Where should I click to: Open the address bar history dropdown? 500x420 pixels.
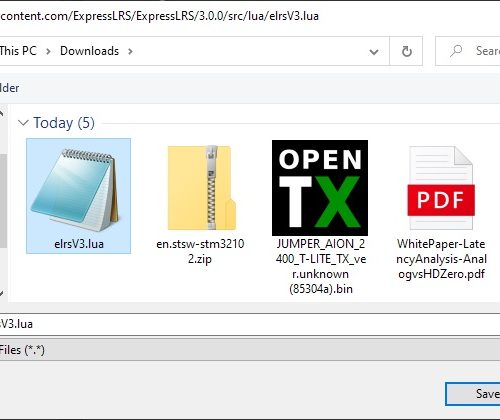(x=374, y=52)
